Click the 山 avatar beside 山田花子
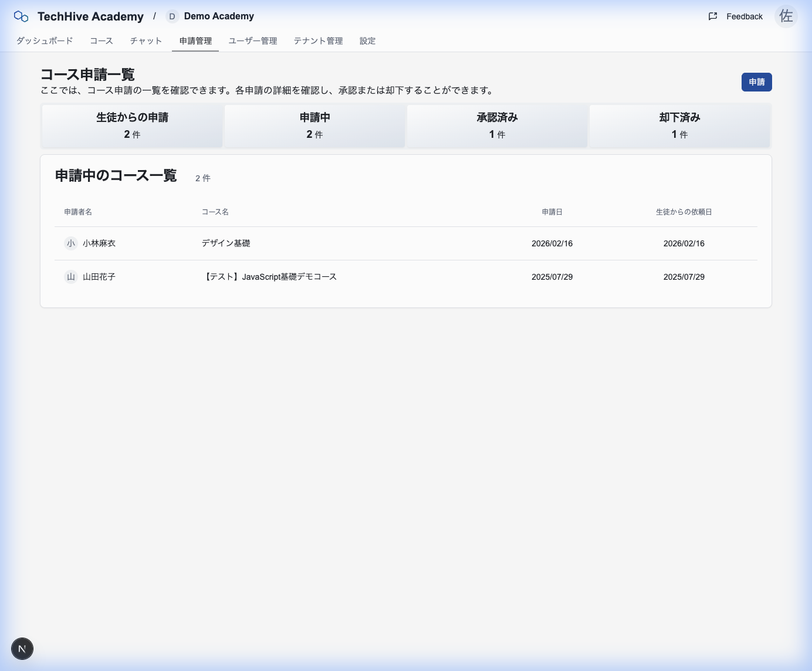Viewport: 812px width, 671px height. 71,277
